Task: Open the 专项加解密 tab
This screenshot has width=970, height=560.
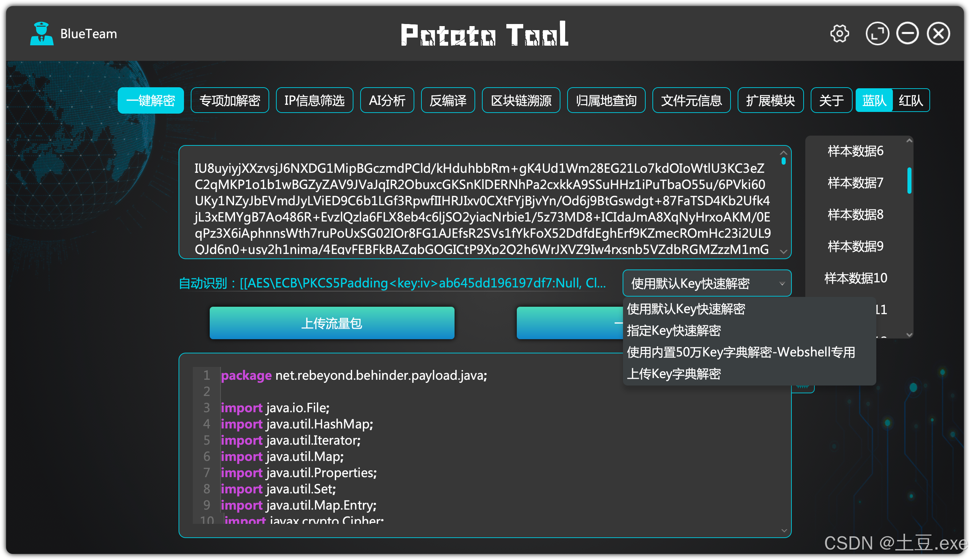Action: [x=230, y=101]
